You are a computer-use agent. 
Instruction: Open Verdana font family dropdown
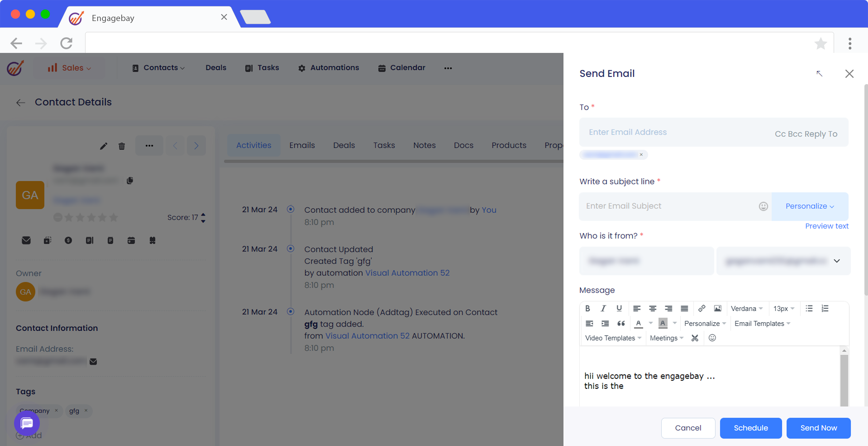[x=747, y=308]
